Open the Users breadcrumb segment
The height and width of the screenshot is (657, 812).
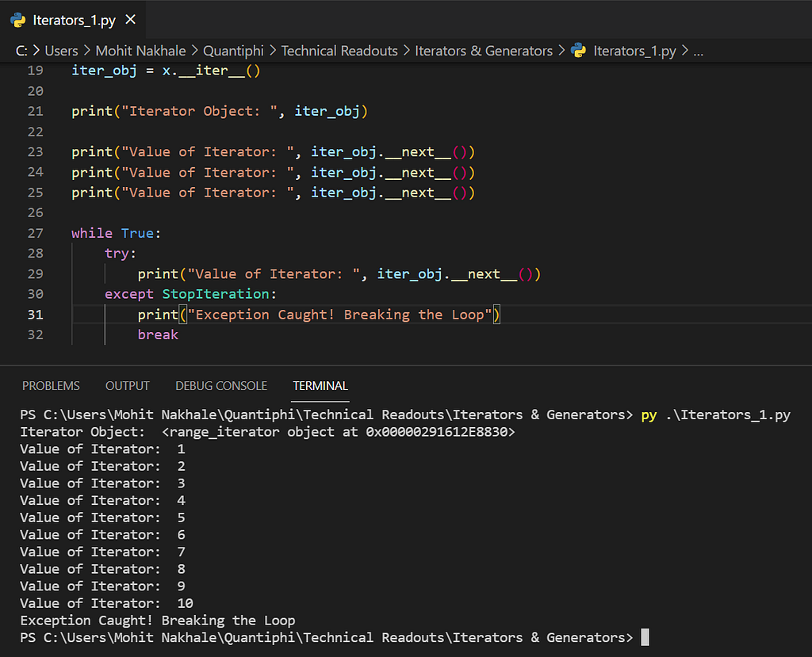click(x=61, y=51)
